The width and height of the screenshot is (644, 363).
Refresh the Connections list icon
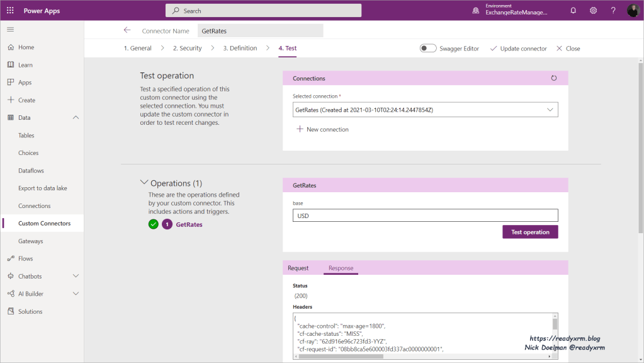(x=554, y=78)
